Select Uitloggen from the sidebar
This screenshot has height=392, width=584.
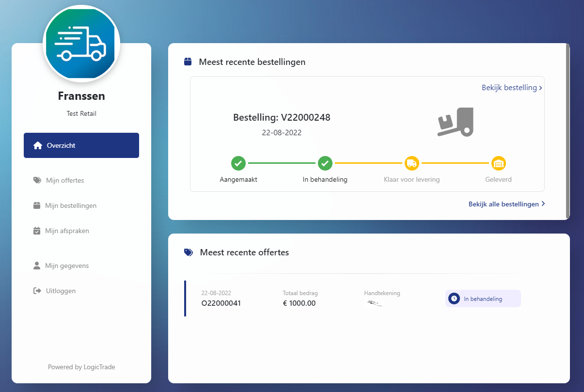coord(60,290)
